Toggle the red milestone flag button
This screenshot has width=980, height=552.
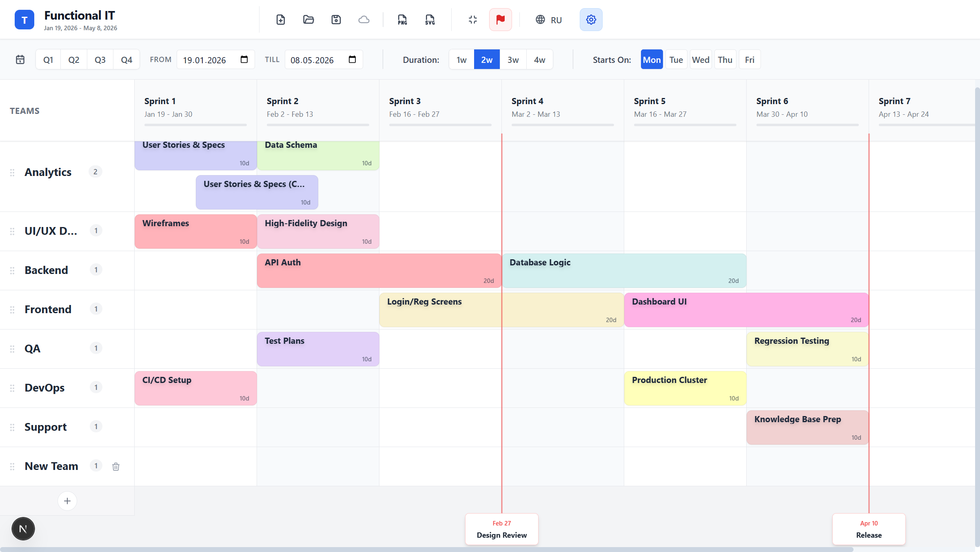coord(501,20)
